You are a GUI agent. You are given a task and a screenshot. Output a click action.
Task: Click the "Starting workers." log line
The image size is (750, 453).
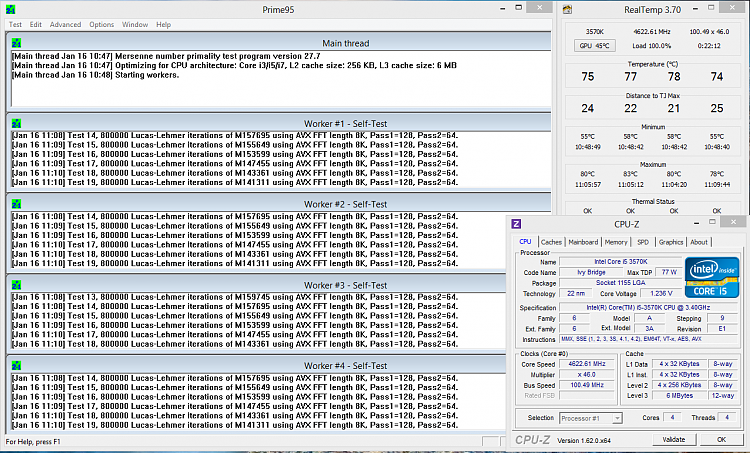(95, 75)
